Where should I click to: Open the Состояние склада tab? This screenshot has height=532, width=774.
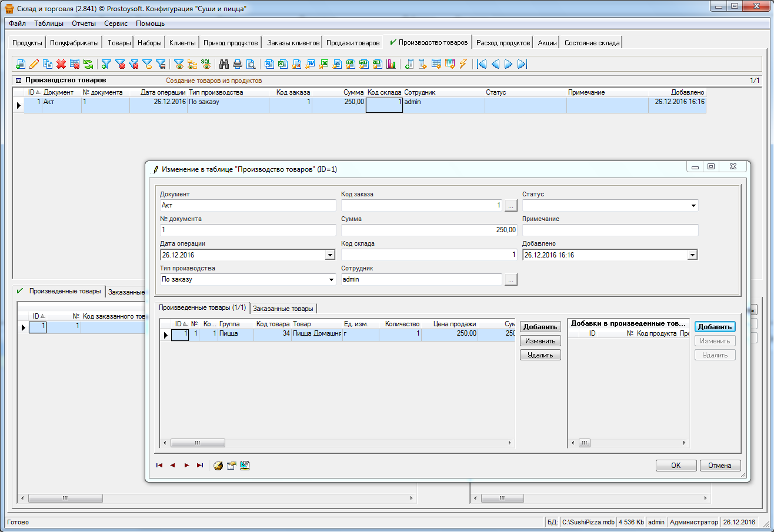tap(592, 43)
